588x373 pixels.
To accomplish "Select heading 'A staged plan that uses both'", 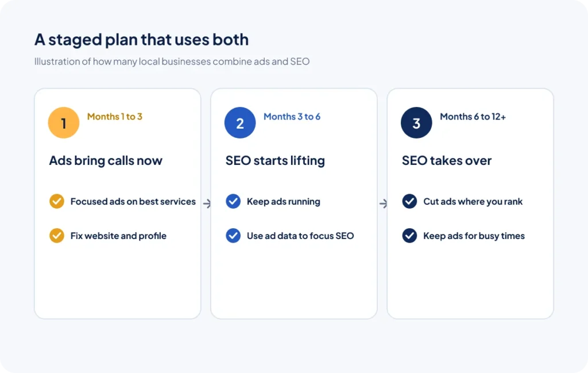I will [x=141, y=40].
